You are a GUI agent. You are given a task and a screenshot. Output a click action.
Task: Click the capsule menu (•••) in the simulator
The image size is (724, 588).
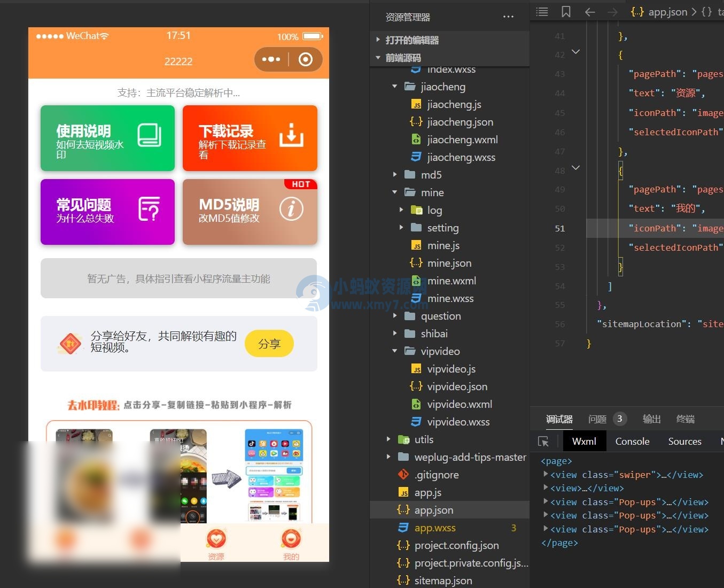tap(271, 59)
